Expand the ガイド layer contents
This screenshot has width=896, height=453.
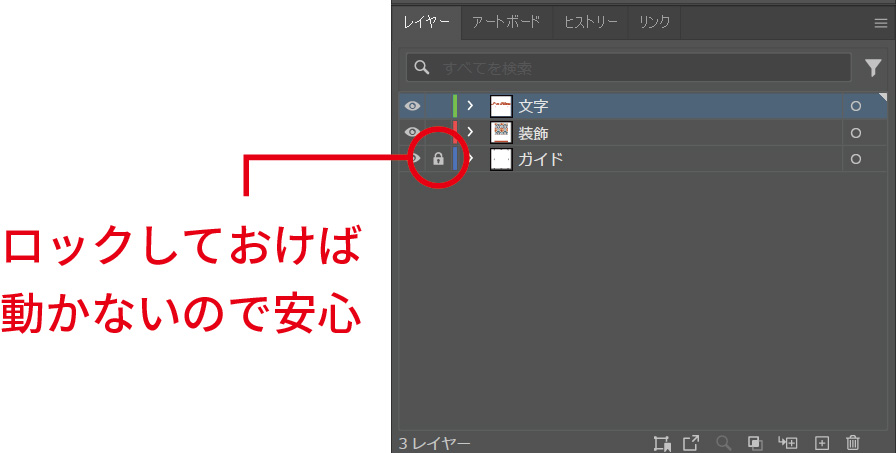(471, 159)
